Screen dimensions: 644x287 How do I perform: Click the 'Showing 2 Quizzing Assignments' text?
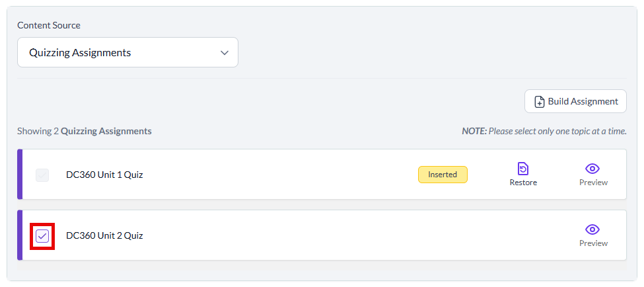click(85, 131)
